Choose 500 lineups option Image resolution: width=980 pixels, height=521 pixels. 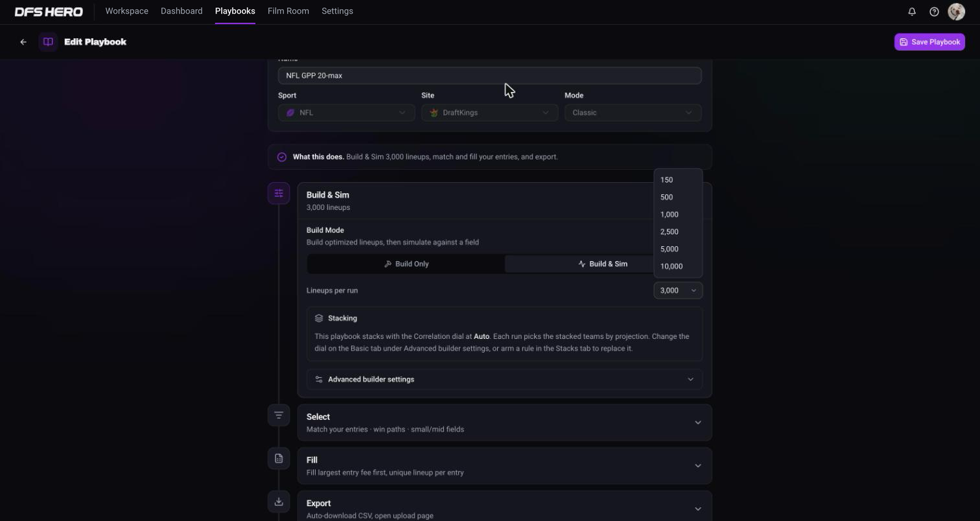click(x=678, y=197)
